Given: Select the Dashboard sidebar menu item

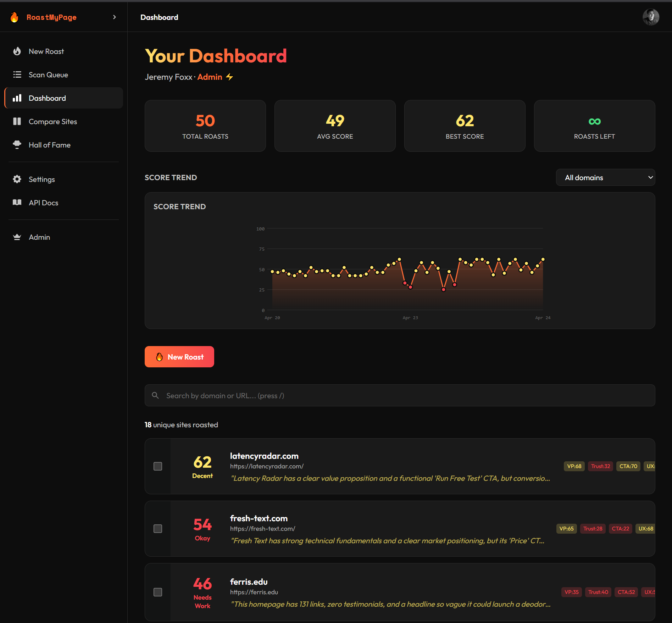Looking at the screenshot, I should click(x=64, y=98).
